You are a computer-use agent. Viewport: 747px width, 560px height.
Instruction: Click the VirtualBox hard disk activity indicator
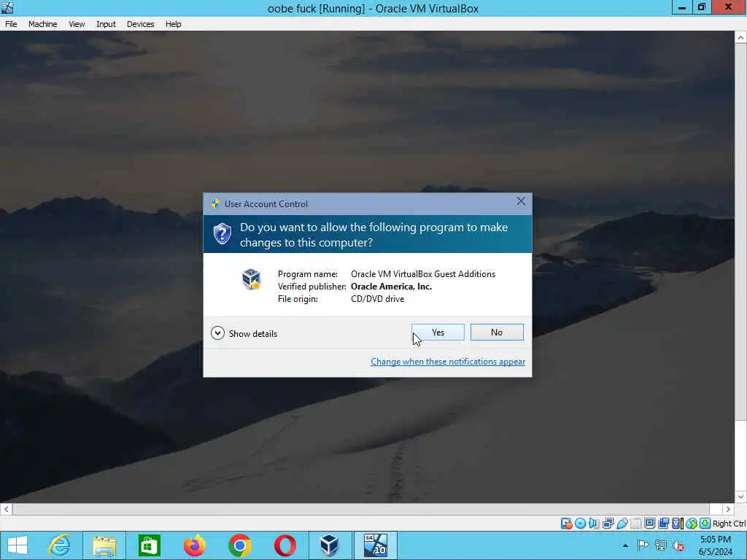[566, 524]
